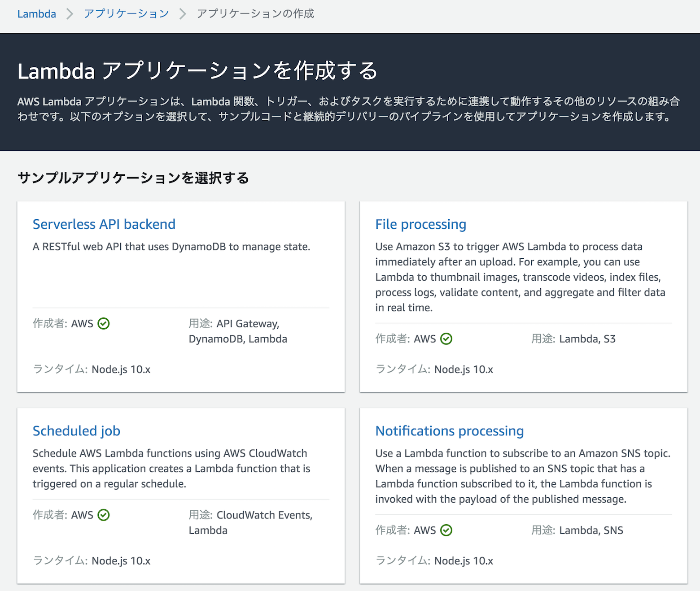700x591 pixels.
Task: Open Scheduled job sample application
Action: [77, 431]
